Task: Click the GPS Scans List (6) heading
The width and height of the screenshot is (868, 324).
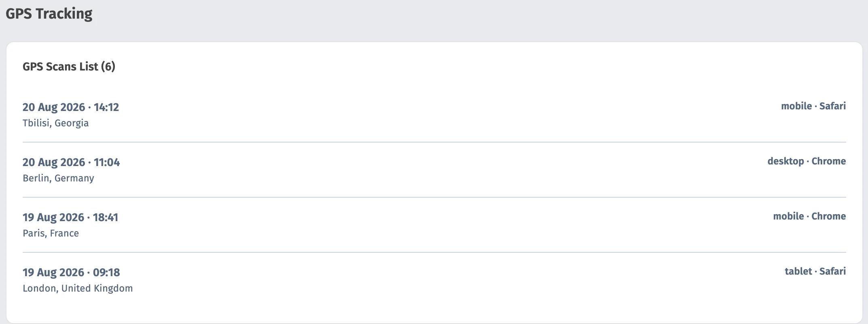Action: [x=69, y=66]
